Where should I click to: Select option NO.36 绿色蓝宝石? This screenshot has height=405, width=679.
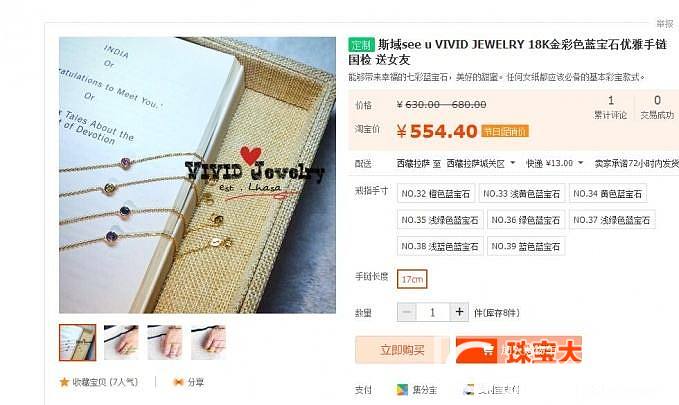[526, 220]
